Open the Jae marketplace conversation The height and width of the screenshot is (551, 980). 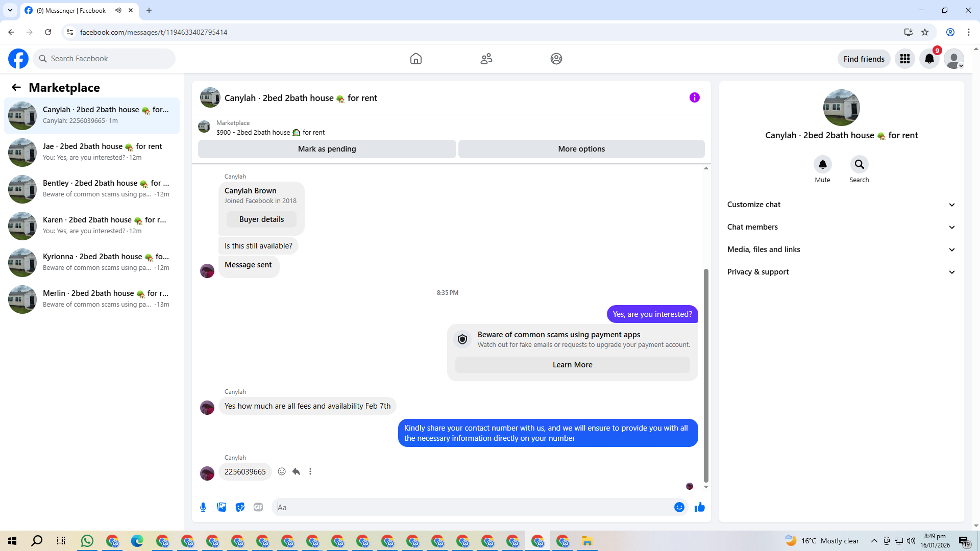click(92, 152)
